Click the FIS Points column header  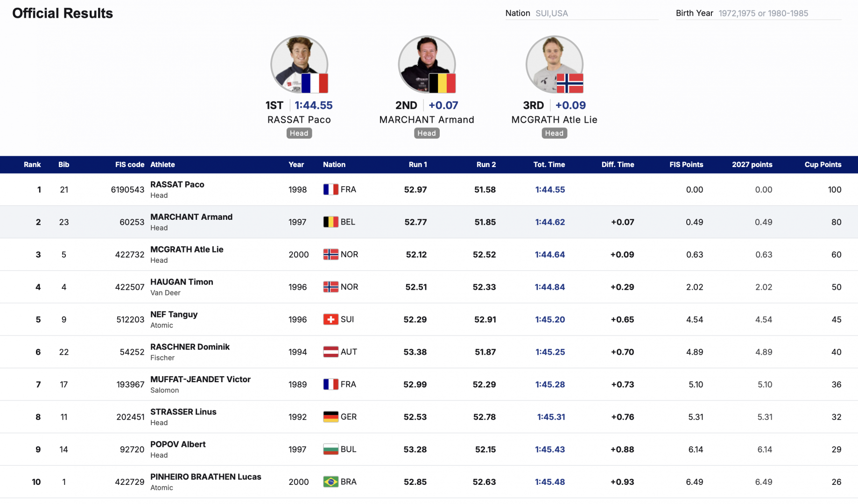pos(686,165)
